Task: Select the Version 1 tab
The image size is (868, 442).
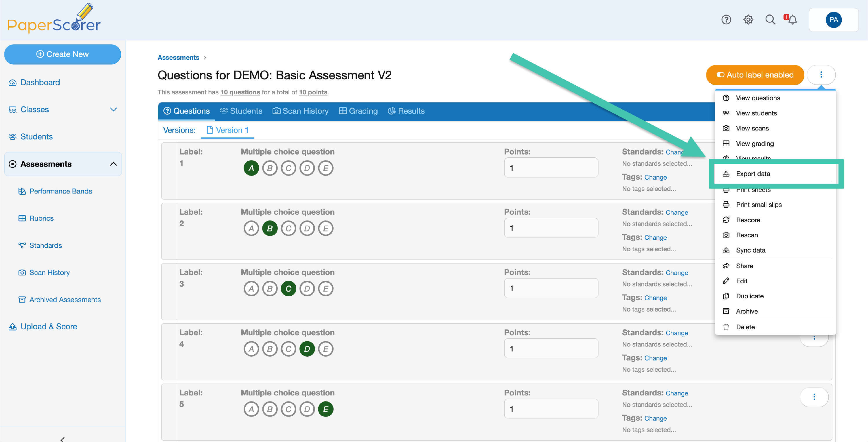Action: pos(227,130)
